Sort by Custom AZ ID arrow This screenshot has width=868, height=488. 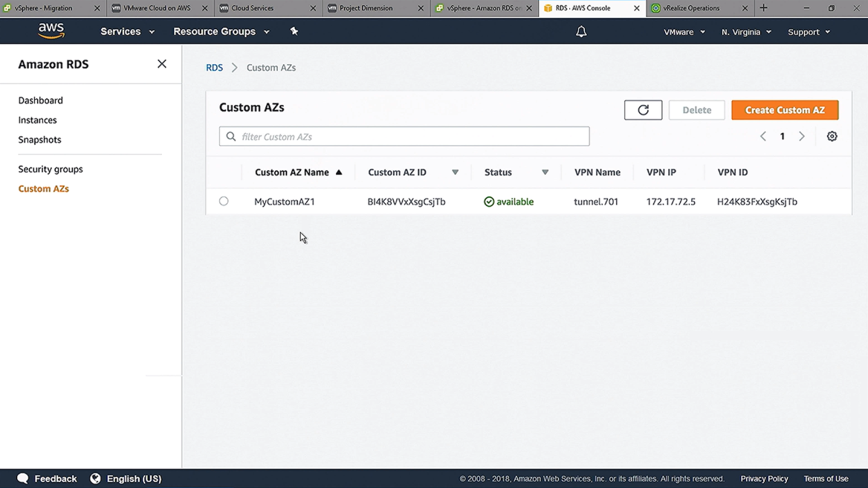point(455,173)
